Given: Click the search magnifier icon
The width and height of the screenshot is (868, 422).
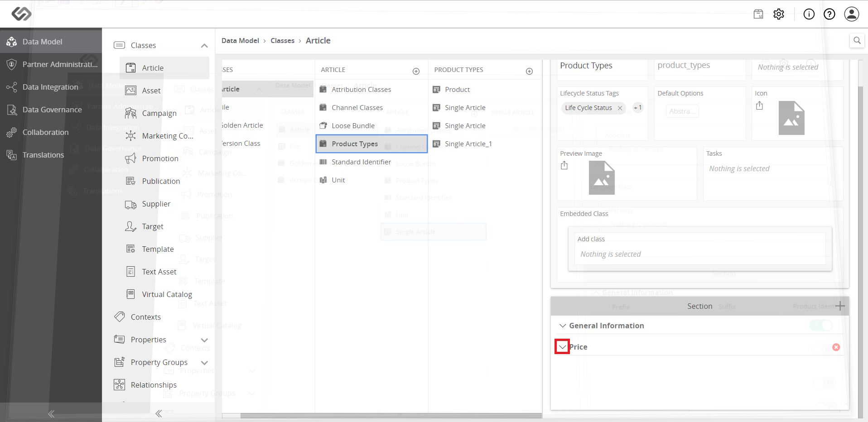Looking at the screenshot, I should click(x=857, y=40).
